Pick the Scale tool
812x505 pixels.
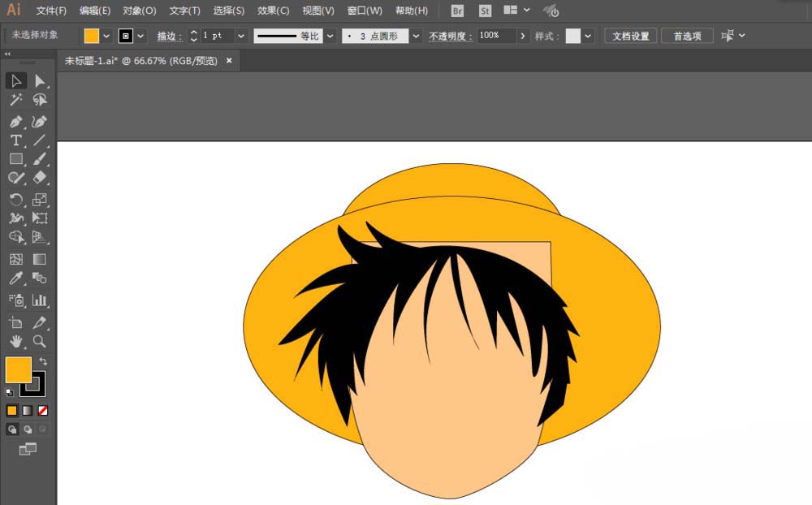40,200
